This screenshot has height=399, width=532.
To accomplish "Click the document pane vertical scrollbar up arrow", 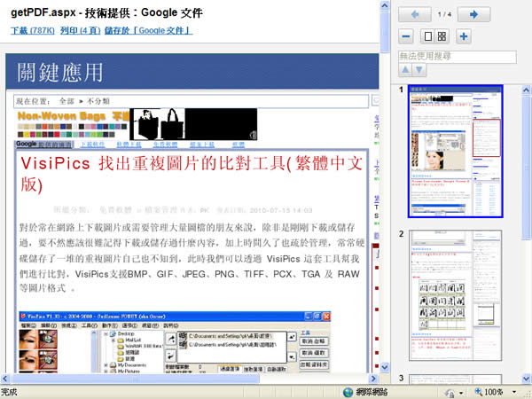I will (385, 5).
